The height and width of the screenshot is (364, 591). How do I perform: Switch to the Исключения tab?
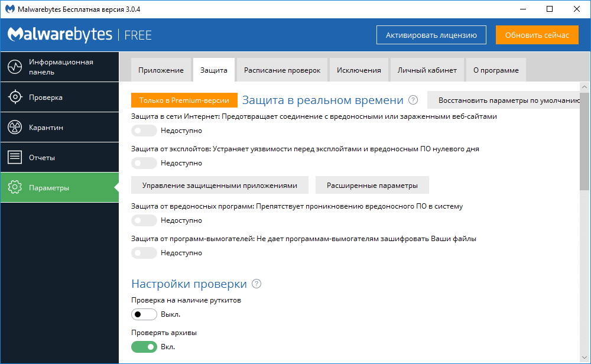358,69
